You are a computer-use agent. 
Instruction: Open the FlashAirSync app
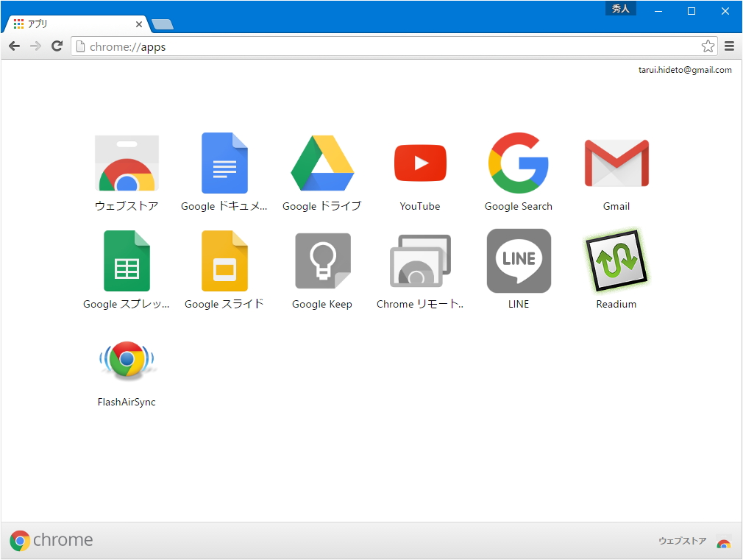point(127,360)
